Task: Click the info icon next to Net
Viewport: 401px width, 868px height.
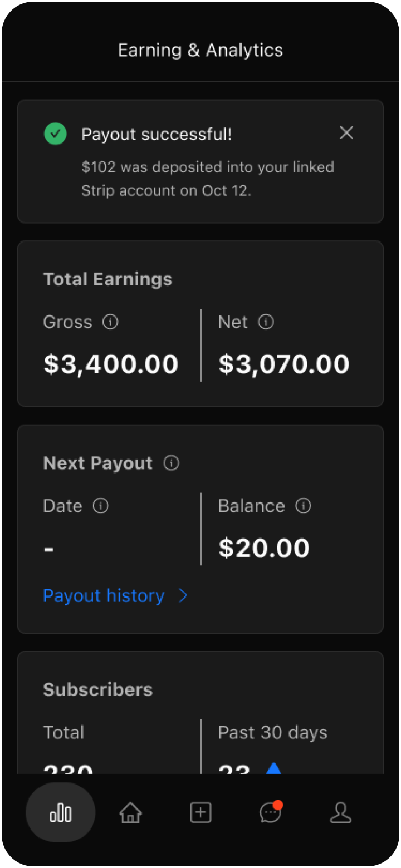Action: (266, 322)
